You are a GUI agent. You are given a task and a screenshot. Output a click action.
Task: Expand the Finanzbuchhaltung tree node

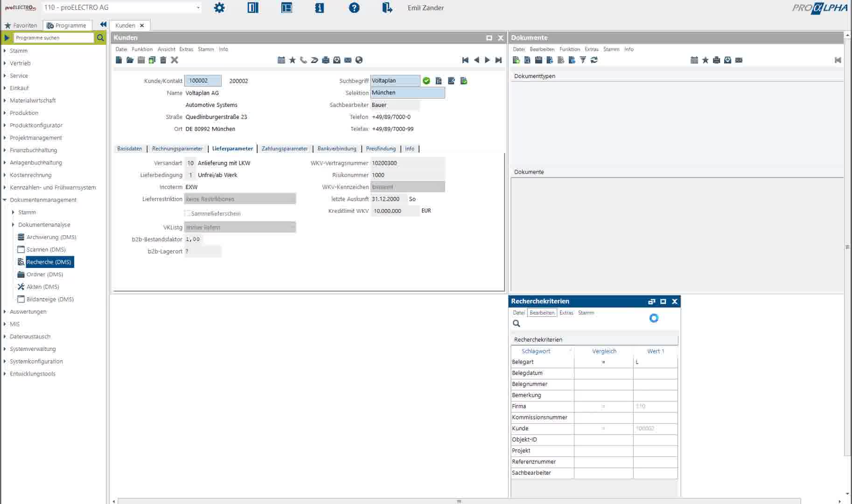5,150
